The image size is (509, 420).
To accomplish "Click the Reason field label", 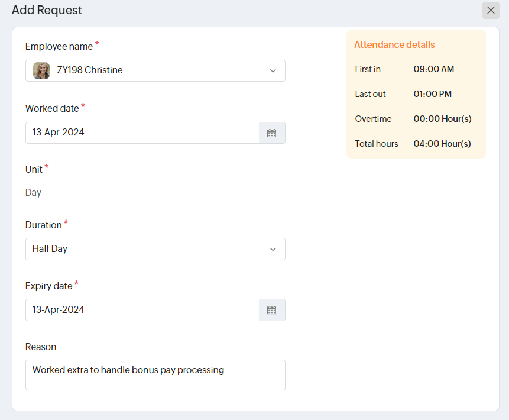I will click(x=41, y=347).
